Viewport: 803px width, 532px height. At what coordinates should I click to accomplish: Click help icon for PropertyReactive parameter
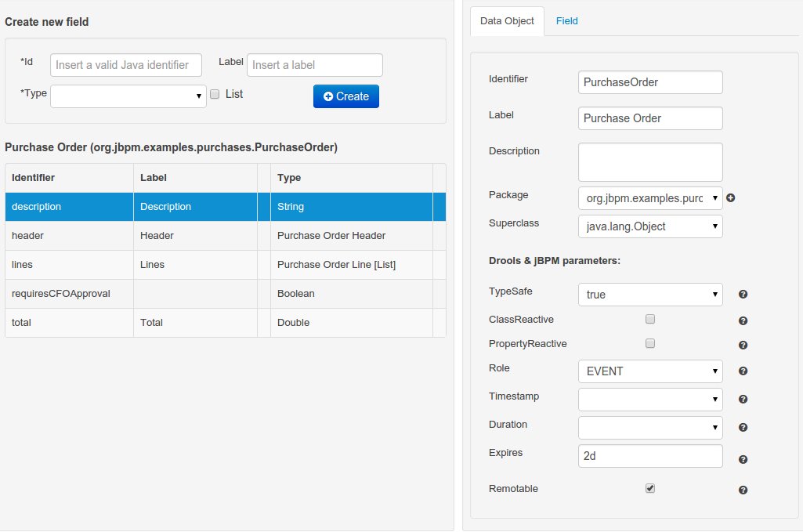[743, 345]
